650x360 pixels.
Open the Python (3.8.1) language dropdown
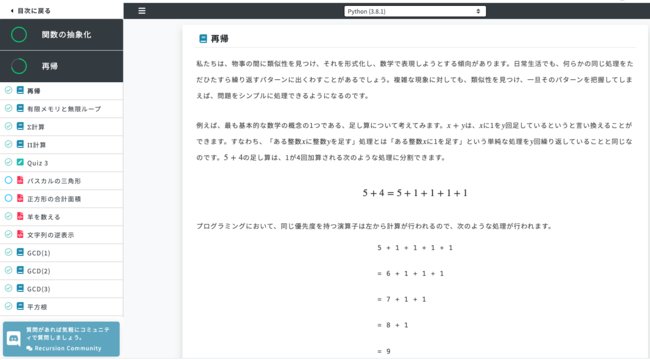[x=415, y=11]
